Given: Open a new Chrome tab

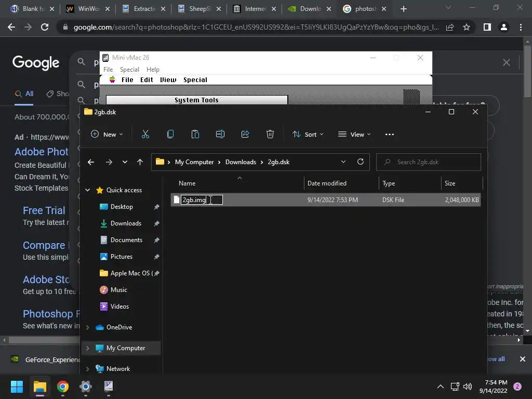Looking at the screenshot, I should click(403, 9).
